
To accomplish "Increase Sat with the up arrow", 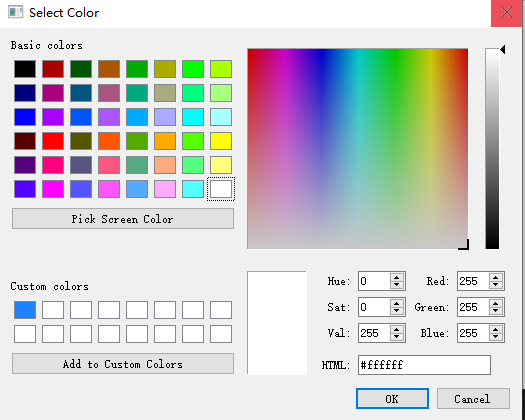I will (397, 303).
